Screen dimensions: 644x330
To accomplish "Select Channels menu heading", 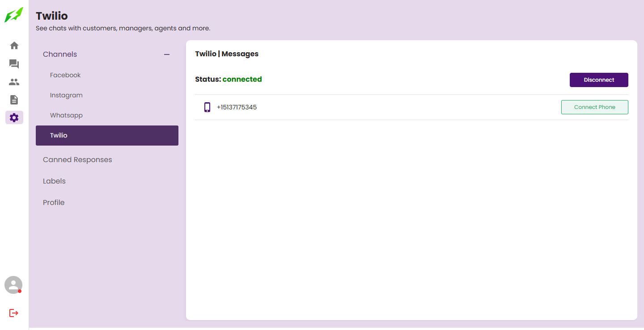I will pos(60,54).
